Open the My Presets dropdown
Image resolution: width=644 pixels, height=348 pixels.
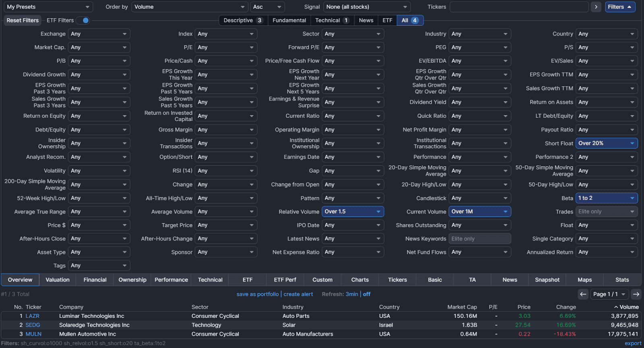point(48,7)
